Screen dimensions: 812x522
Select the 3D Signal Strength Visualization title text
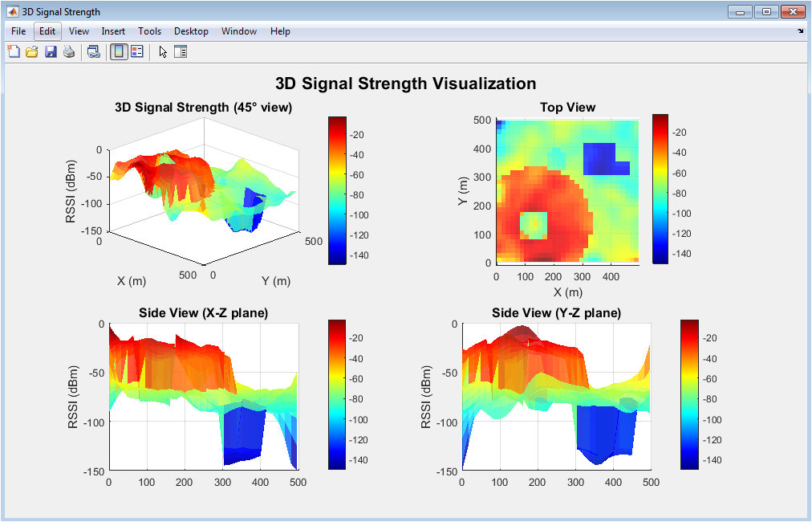[x=405, y=84]
